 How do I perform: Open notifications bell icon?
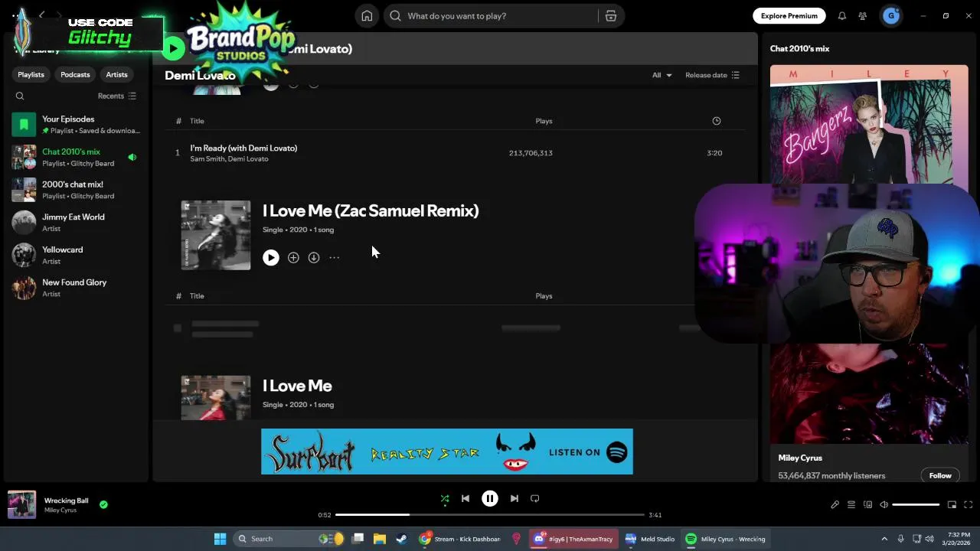841,15
